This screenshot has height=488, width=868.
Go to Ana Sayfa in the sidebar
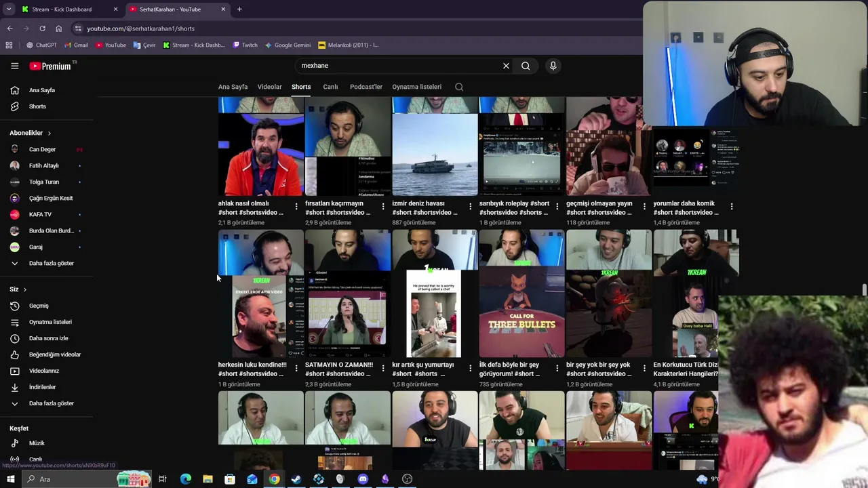coord(42,90)
